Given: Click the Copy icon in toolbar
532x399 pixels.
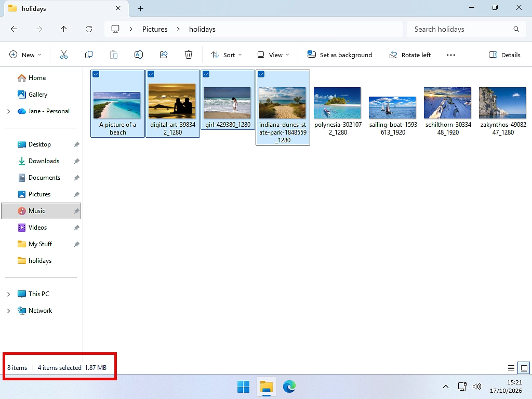Looking at the screenshot, I should tap(88, 55).
